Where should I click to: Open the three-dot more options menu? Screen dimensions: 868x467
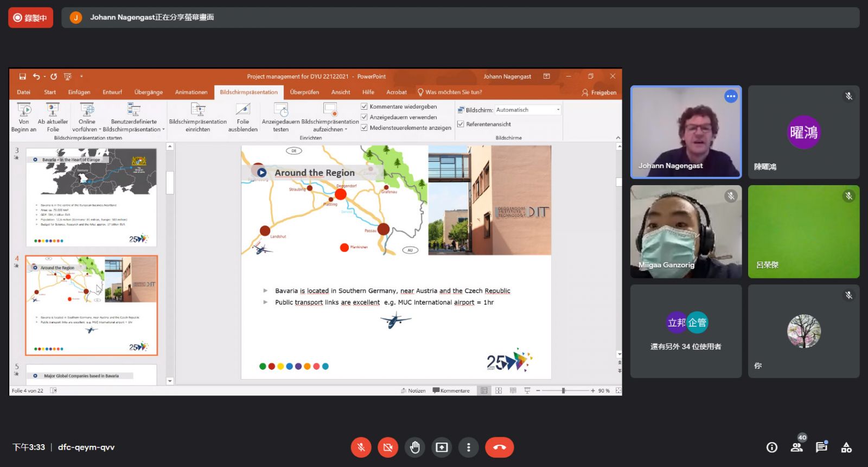point(469,447)
